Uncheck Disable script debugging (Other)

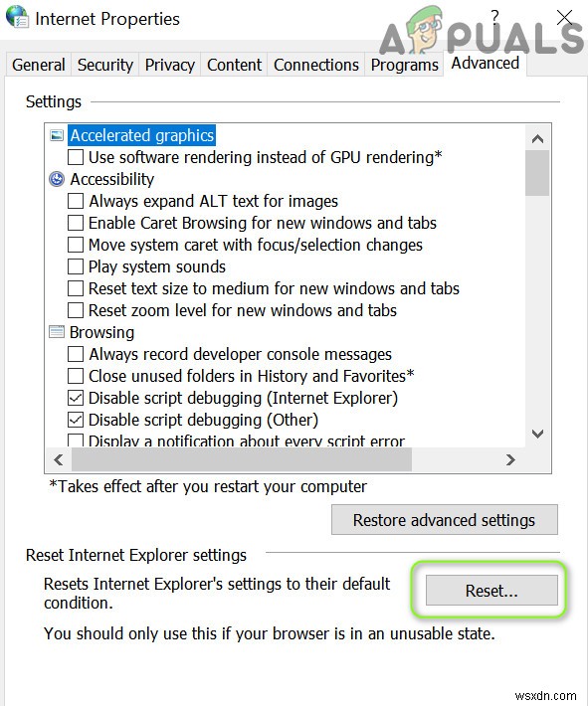click(76, 420)
